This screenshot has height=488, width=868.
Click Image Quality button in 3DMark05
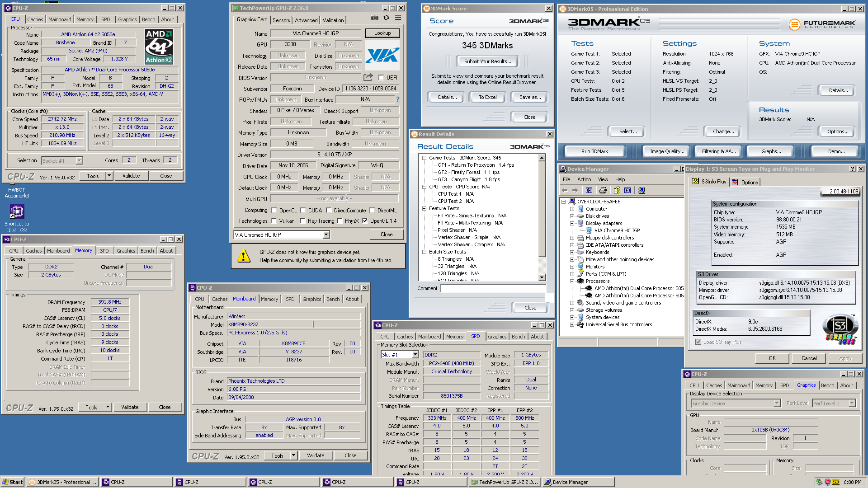[x=667, y=151]
